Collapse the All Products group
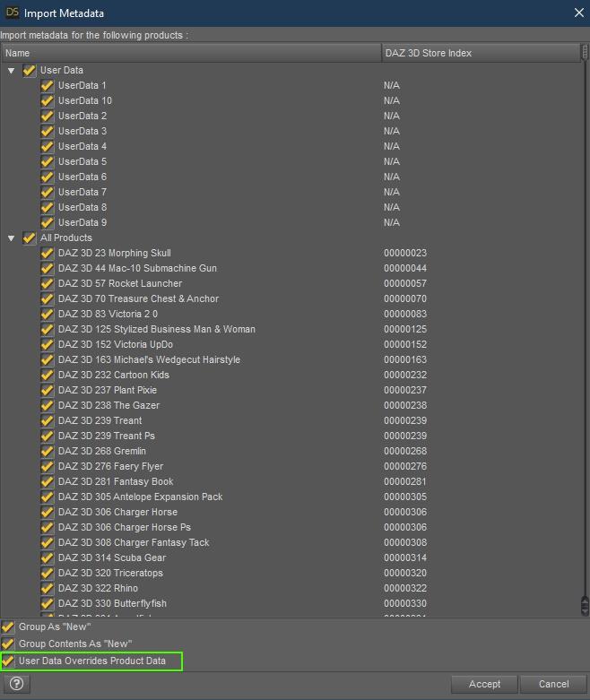 click(x=11, y=238)
